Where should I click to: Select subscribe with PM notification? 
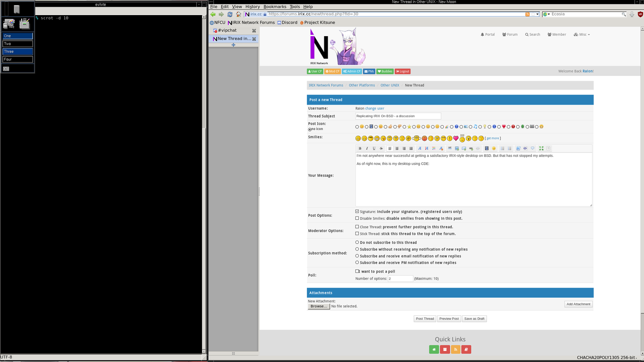(357, 262)
